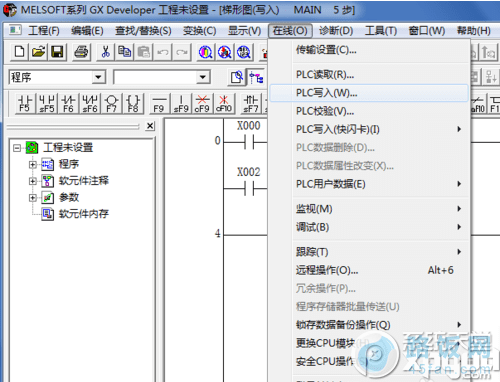Viewport: 500px width, 382px height.
Task: Choose 远程操作(O)... menu entry
Action: (369, 270)
